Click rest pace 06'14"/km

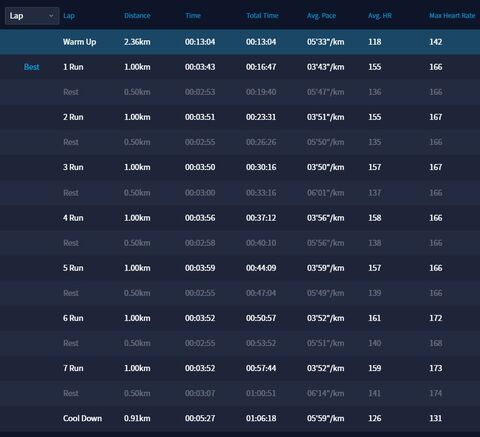tap(326, 393)
